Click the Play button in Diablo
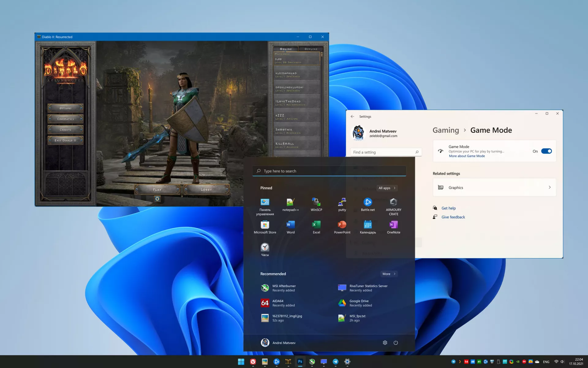 coord(157,190)
